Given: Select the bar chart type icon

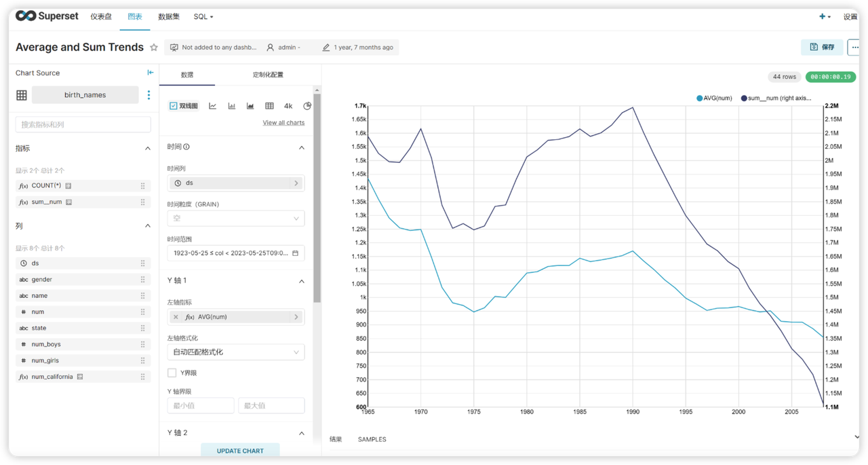Looking at the screenshot, I should click(x=231, y=106).
